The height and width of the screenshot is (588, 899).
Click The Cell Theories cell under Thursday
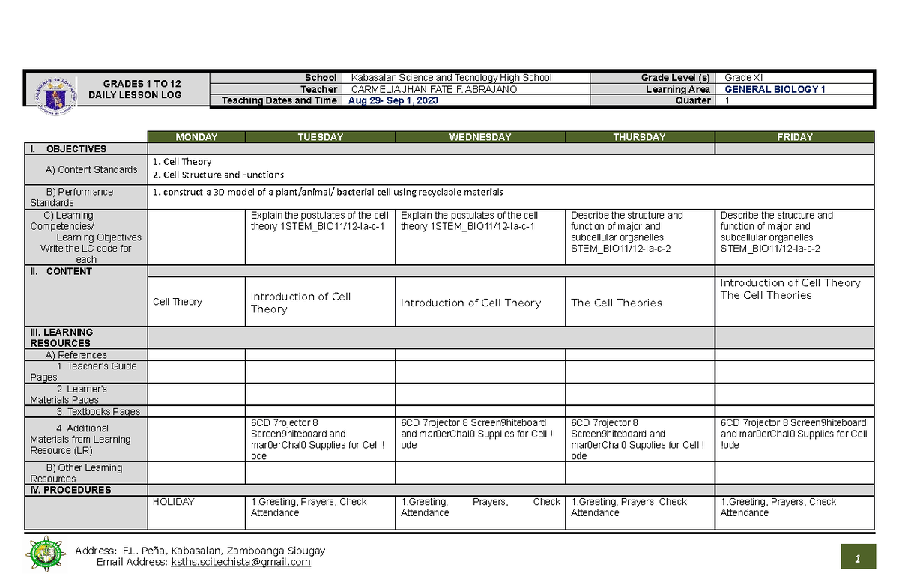point(617,302)
